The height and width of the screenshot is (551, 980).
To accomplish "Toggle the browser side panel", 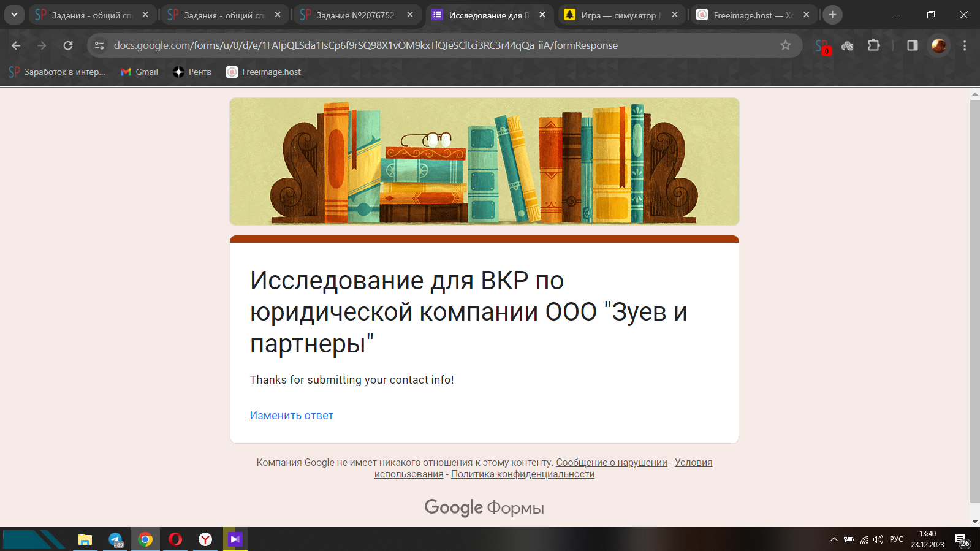I will (913, 45).
